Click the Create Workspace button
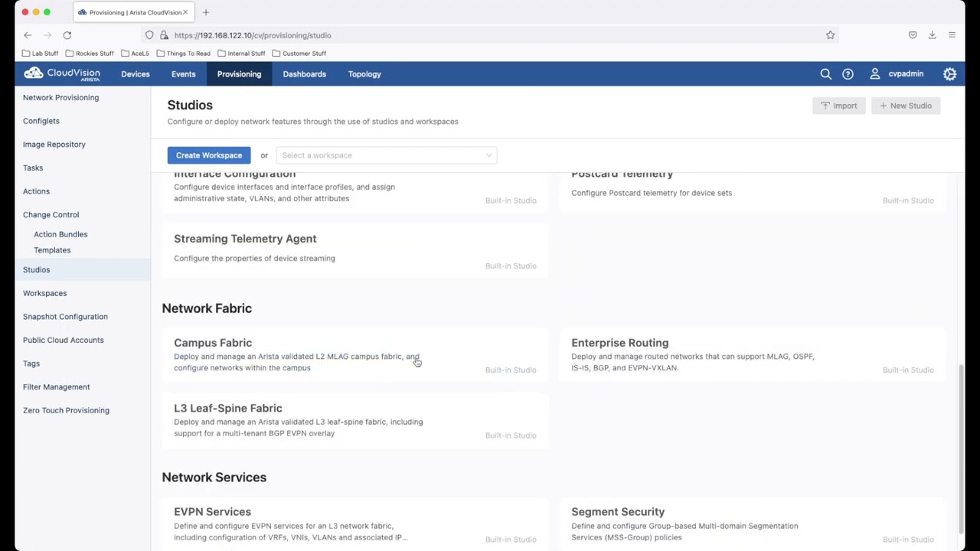980x551 pixels. click(209, 155)
